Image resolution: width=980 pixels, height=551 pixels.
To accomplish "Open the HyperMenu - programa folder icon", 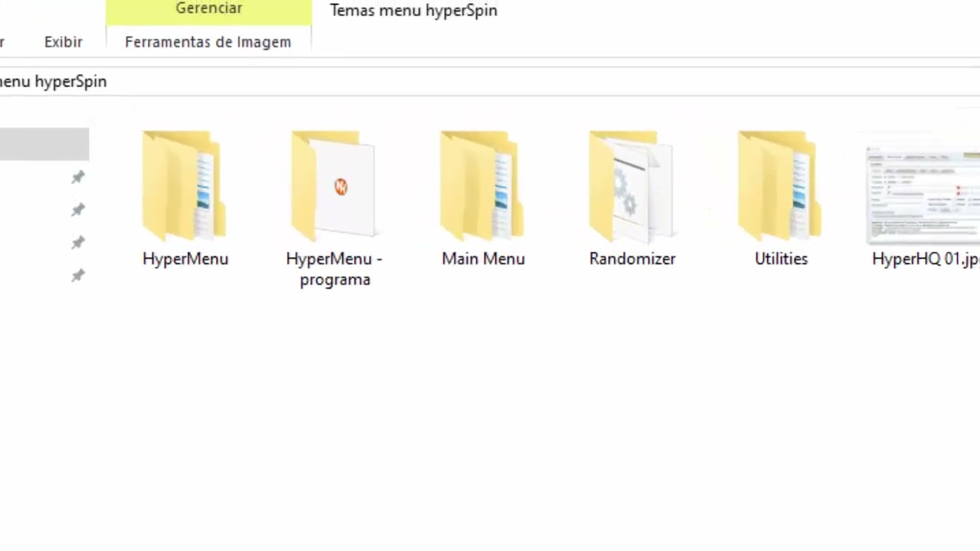I will click(x=334, y=186).
